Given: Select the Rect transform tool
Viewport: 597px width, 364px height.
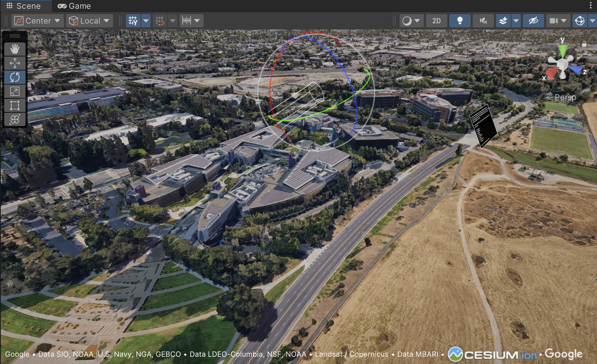Looking at the screenshot, I should click(15, 105).
